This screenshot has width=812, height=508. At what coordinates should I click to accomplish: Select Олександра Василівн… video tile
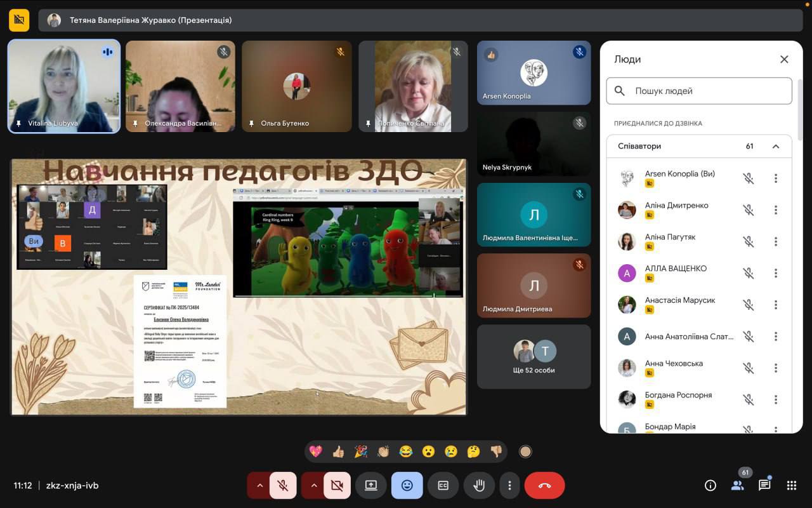click(x=180, y=86)
